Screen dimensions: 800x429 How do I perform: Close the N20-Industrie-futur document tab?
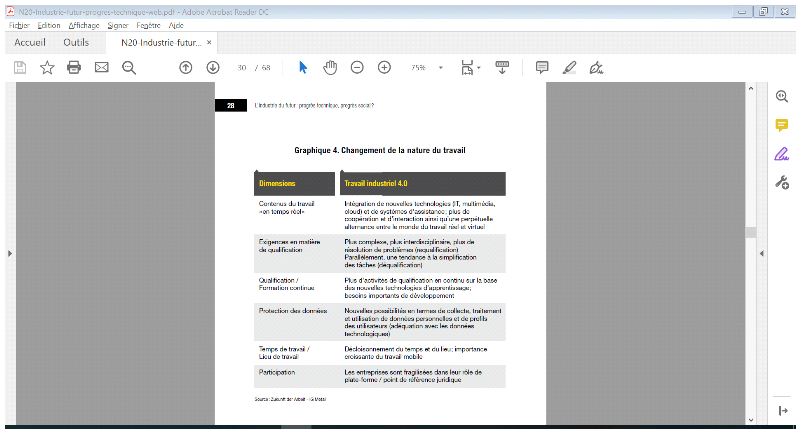pos(209,42)
